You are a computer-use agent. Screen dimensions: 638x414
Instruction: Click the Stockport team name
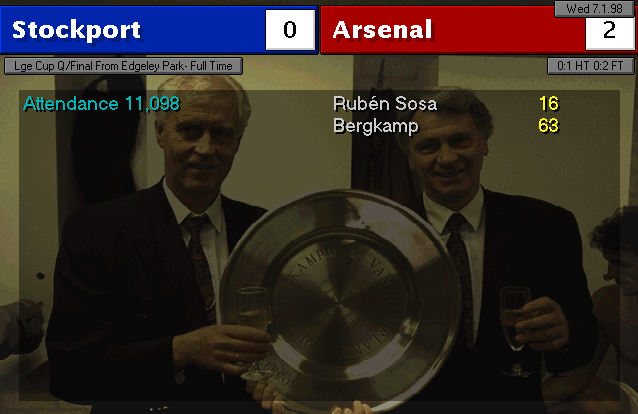pyautogui.click(x=77, y=30)
